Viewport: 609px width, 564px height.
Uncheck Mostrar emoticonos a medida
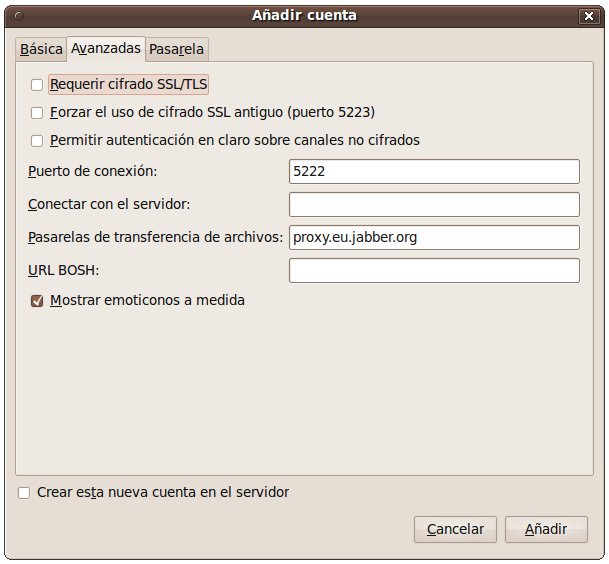pos(38,300)
